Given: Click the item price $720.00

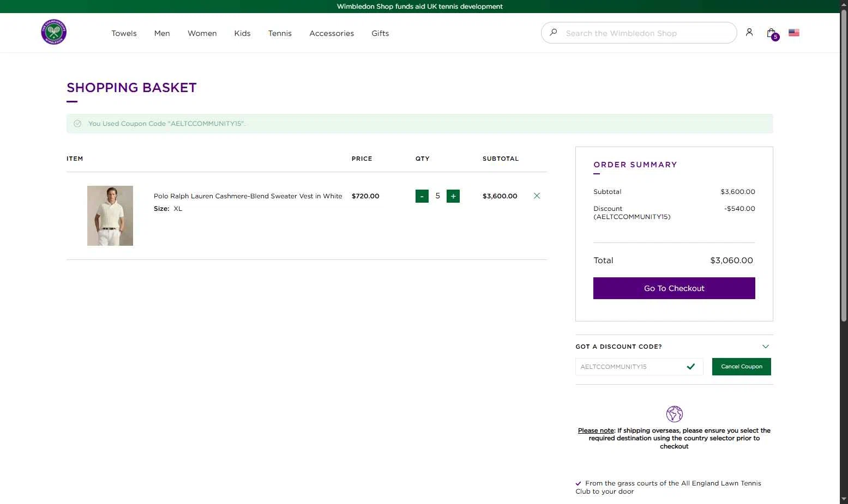Looking at the screenshot, I should click(365, 196).
